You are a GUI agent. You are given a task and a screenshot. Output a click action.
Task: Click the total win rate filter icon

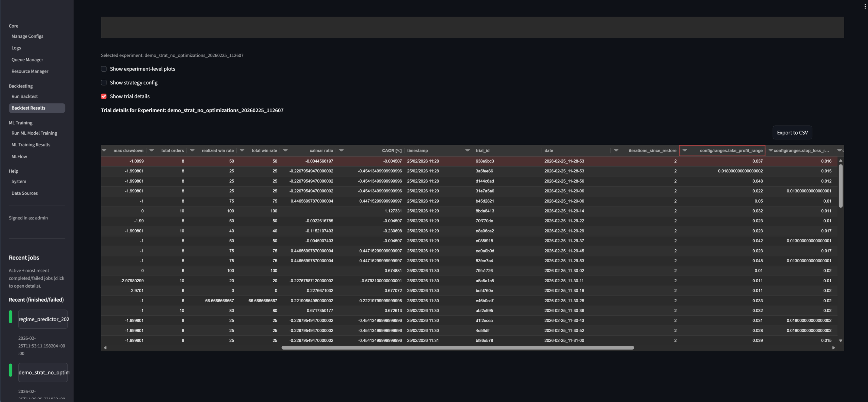coord(242,151)
